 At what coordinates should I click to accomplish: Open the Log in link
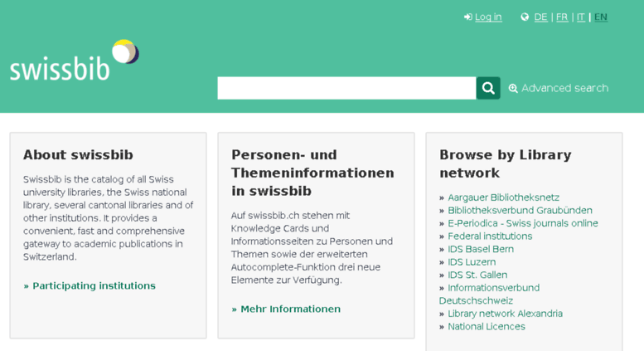point(488,17)
